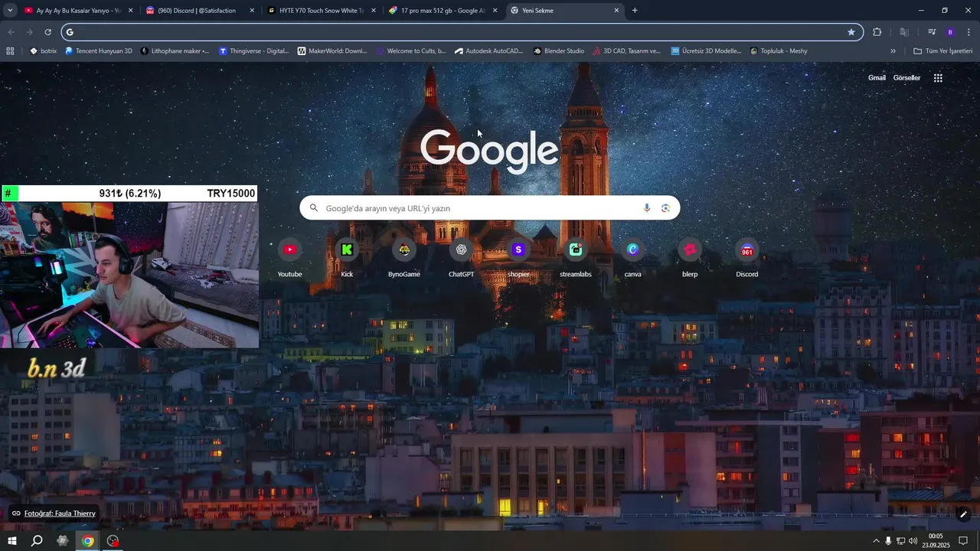The image size is (980, 551).
Task: Open the shopier shortcut tile
Action: pyautogui.click(x=518, y=258)
